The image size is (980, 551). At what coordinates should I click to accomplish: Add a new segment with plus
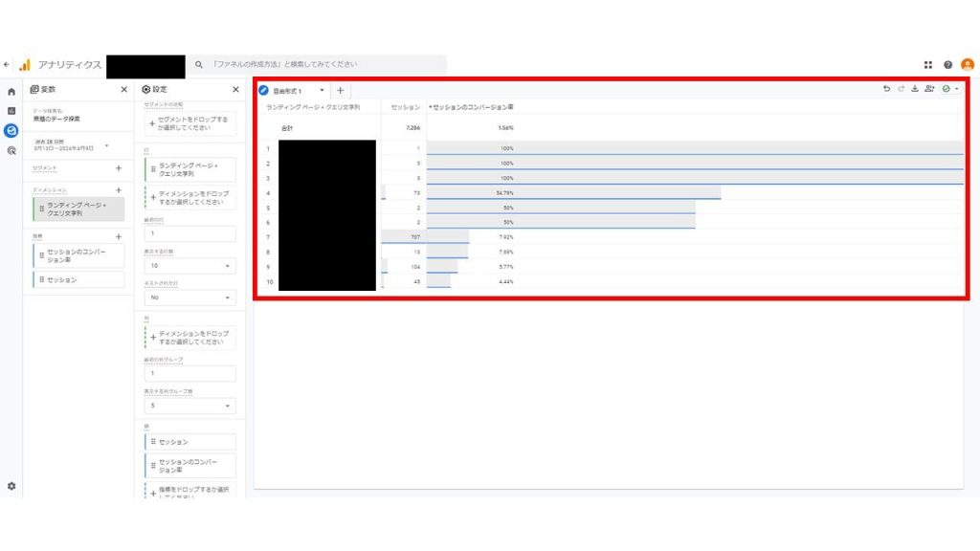coord(119,168)
